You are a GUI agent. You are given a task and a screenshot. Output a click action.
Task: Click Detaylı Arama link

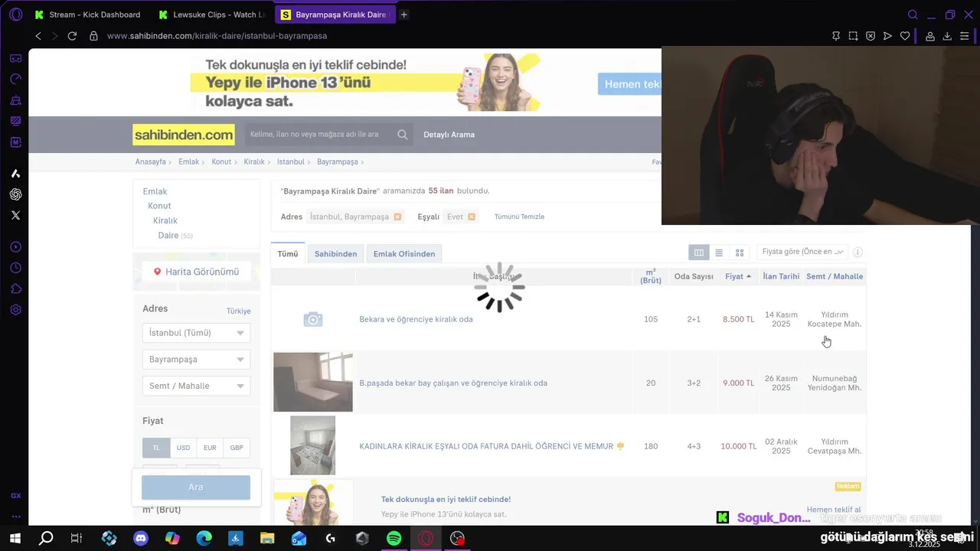[449, 135]
